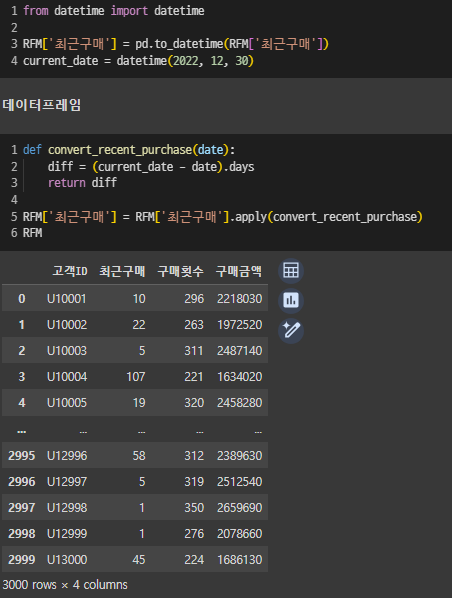Click purchase count value 221
The image size is (452, 598).
pyautogui.click(x=194, y=377)
